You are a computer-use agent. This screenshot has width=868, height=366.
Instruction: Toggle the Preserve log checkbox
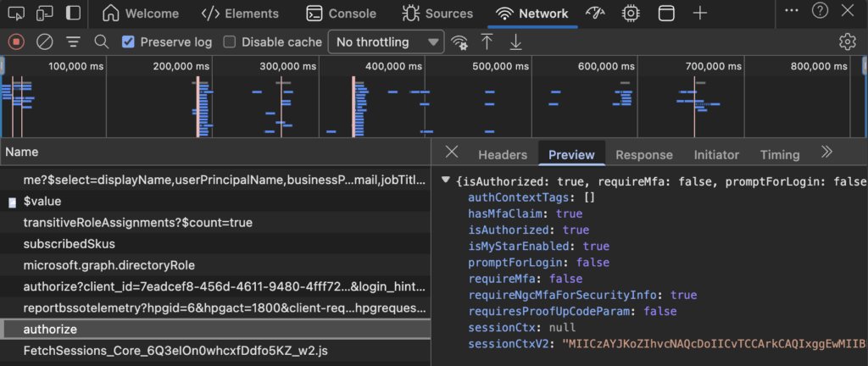click(129, 42)
